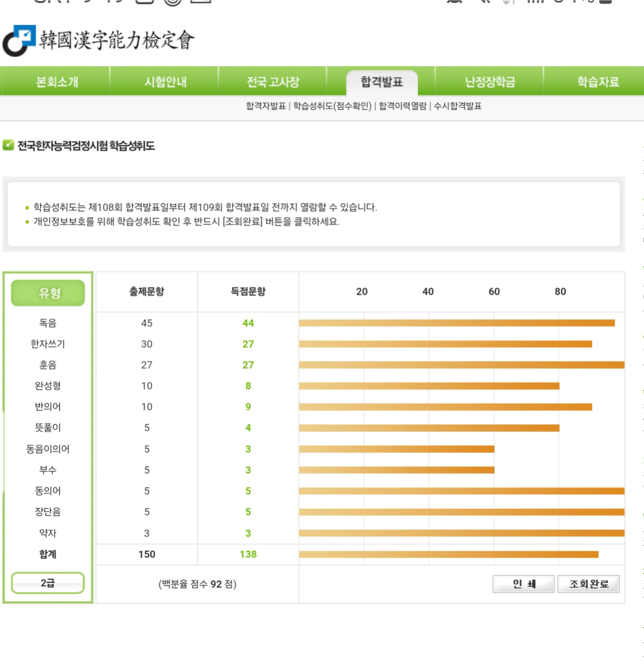This screenshot has width=644, height=664.
Task: View the 합격이력열람 page link
Action: [x=402, y=106]
